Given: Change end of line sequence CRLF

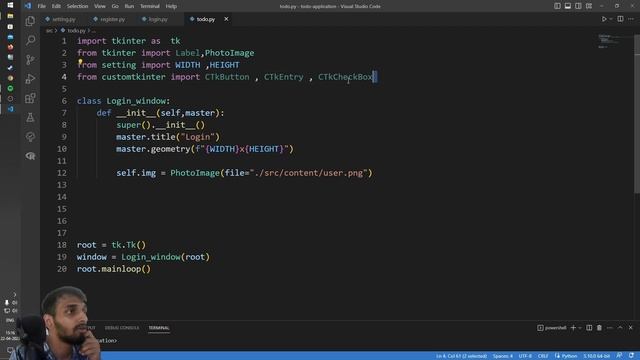Looking at the screenshot, I should click(543, 356).
